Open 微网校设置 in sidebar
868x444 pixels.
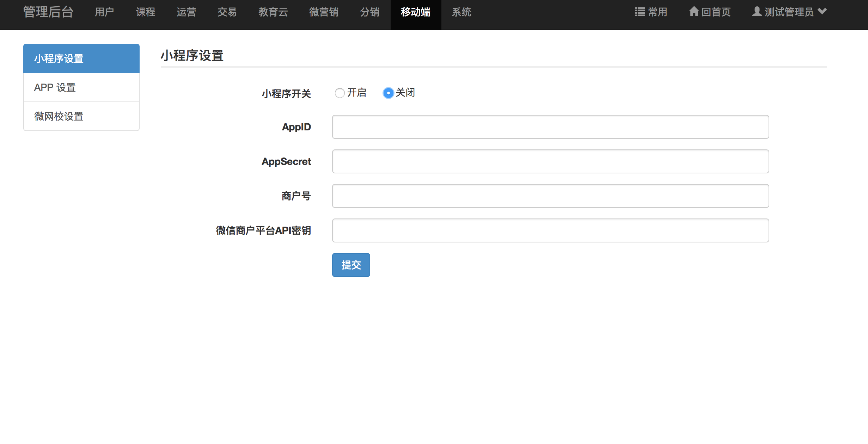click(x=81, y=116)
